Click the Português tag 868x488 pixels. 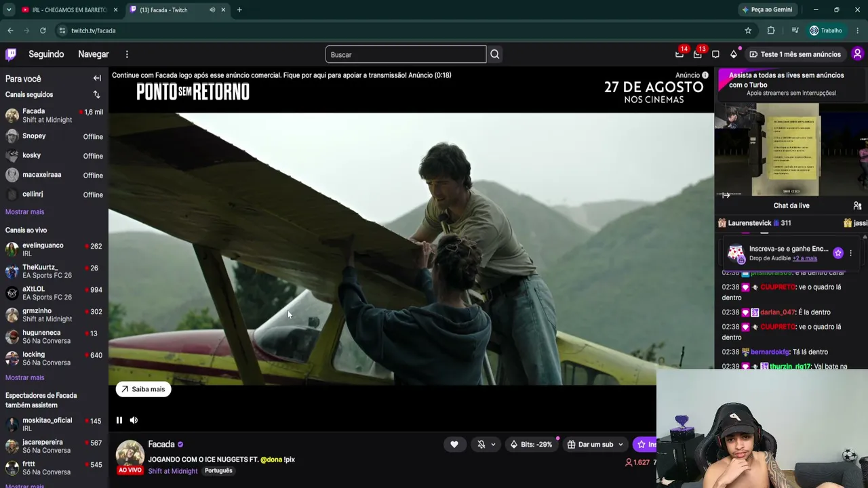coord(218,470)
